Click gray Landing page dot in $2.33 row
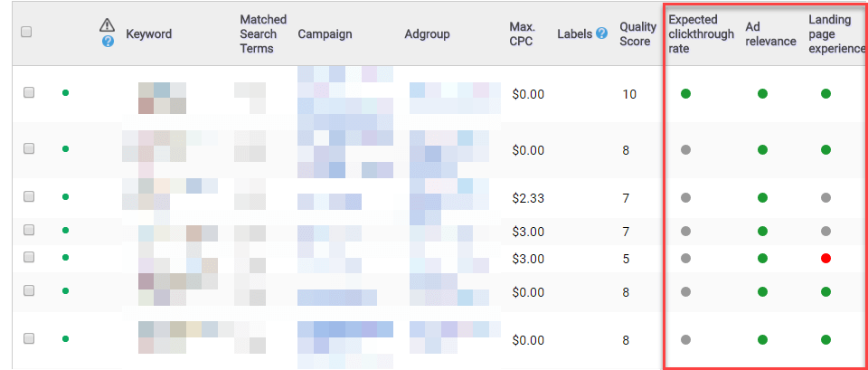The height and width of the screenshot is (370, 868). pyautogui.click(x=826, y=197)
